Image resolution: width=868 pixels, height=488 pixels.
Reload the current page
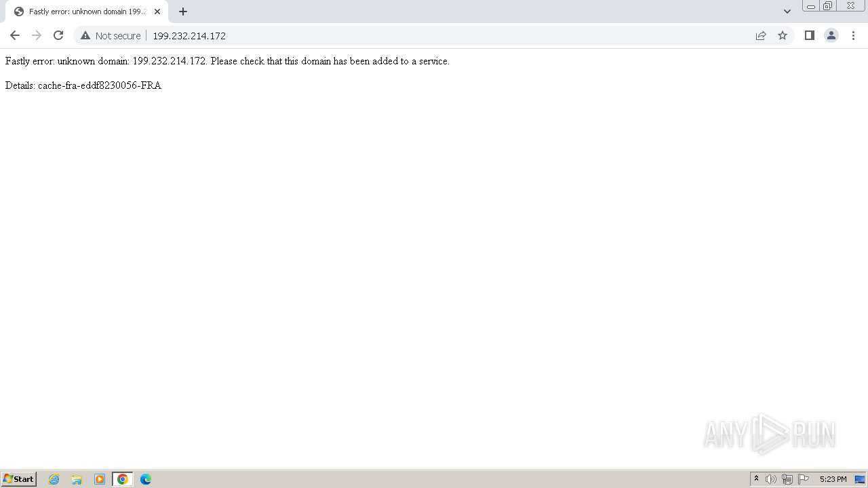coord(58,35)
